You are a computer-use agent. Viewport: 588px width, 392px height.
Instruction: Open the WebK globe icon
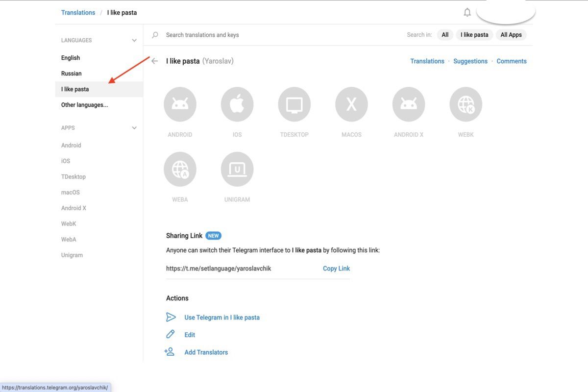pyautogui.click(x=465, y=104)
